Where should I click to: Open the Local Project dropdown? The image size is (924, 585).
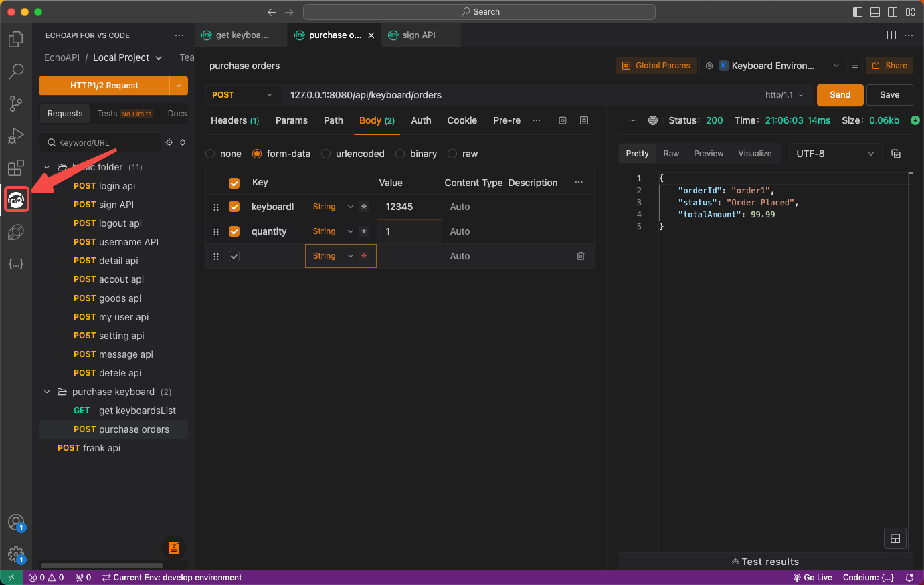[127, 58]
